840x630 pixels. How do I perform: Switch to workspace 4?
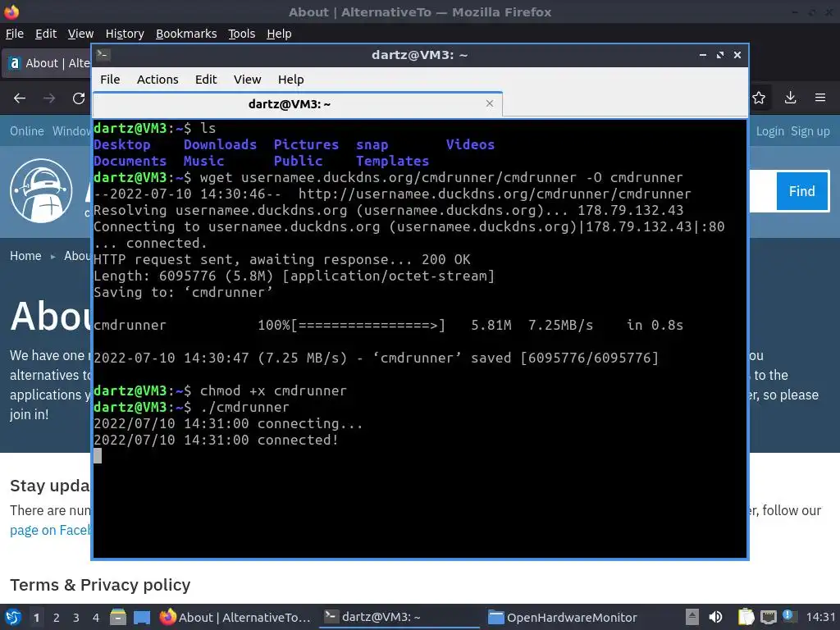pos(96,618)
